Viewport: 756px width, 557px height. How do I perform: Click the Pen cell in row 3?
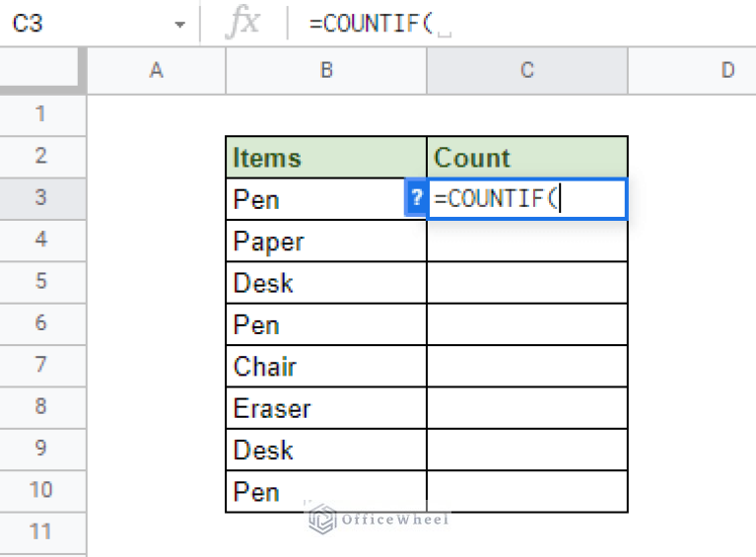[x=315, y=199]
